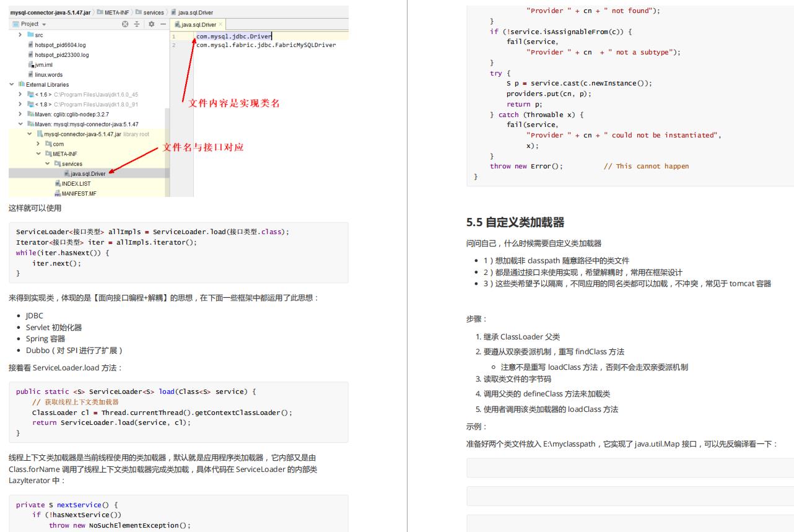
Task: Collapse the META-INF folder in tree
Action: (x=38, y=154)
